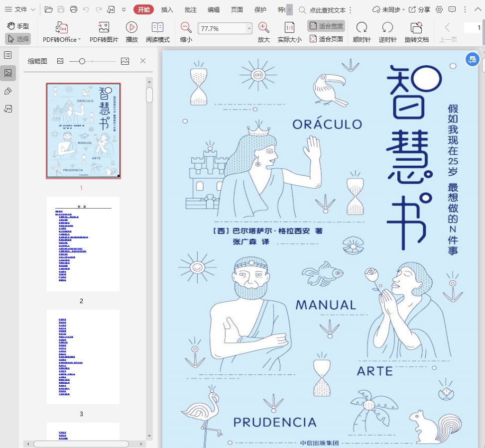
Task: Open the print icon in title bar
Action: point(74,9)
